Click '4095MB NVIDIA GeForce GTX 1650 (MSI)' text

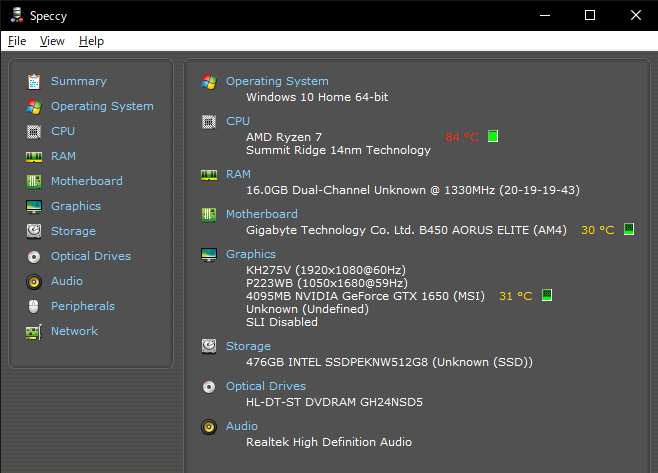pos(365,296)
